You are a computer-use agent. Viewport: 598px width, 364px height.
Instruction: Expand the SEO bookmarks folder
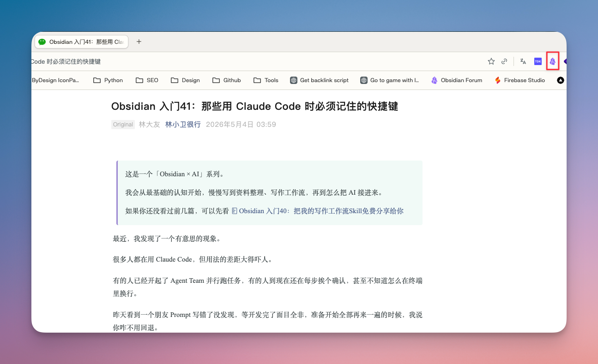coord(147,80)
